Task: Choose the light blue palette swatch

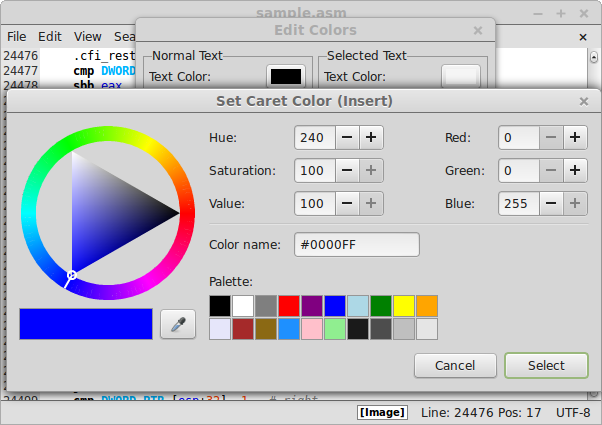Action: [358, 306]
